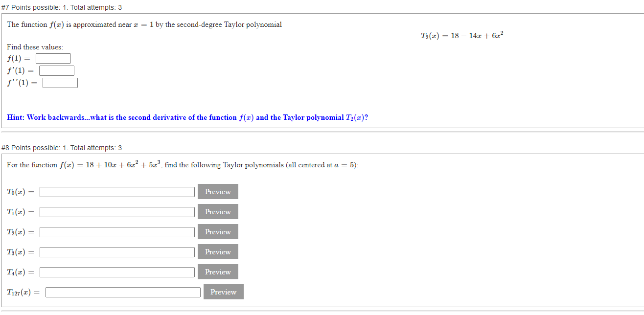This screenshot has width=644, height=315.
Task: Click the T3(x) answer input field
Action: [x=116, y=251]
